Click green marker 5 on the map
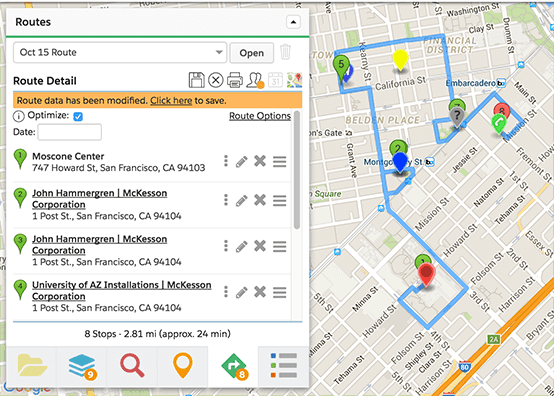Screen dimensions: 554x396 point(341,67)
